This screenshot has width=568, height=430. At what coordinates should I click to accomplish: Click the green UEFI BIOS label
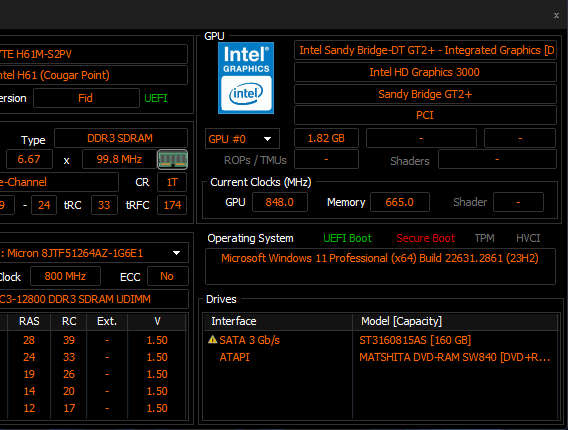point(156,98)
